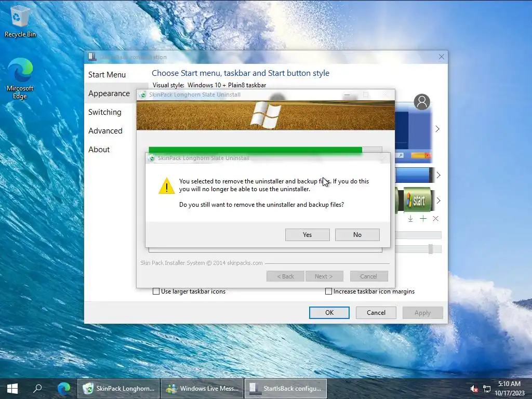Click Cancel in SkinPack uninstaller

click(369, 276)
